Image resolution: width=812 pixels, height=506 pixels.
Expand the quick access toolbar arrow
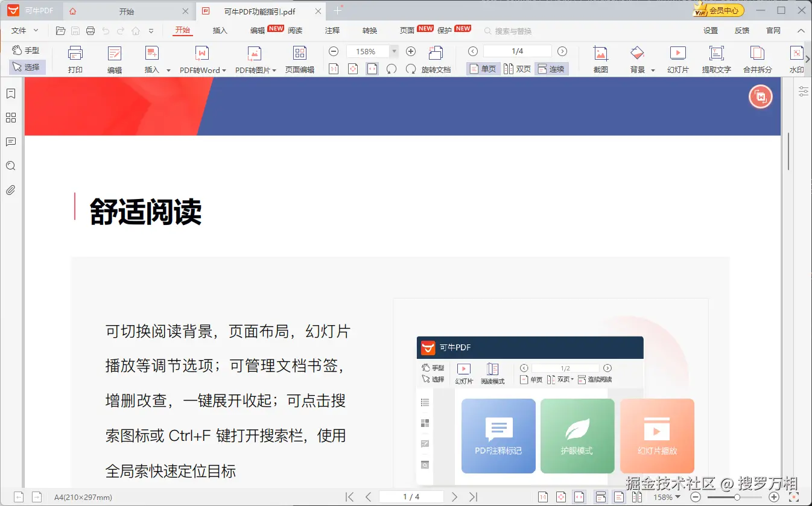click(151, 31)
